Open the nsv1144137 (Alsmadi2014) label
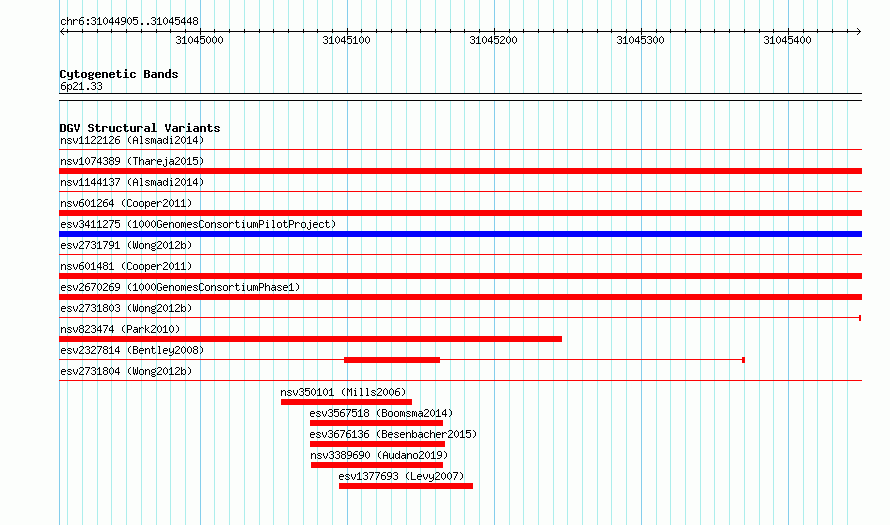Image resolution: width=890 pixels, height=525 pixels. click(132, 182)
